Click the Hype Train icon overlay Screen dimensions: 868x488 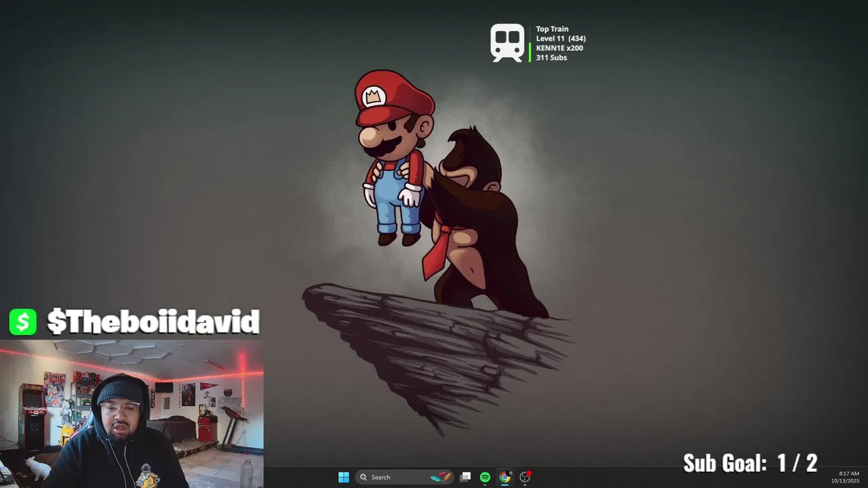pyautogui.click(x=508, y=43)
